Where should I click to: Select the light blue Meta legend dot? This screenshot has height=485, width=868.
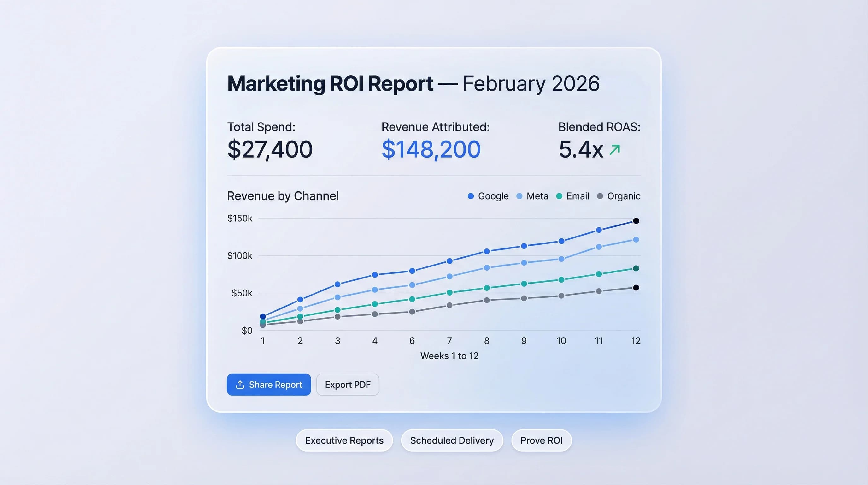(519, 196)
